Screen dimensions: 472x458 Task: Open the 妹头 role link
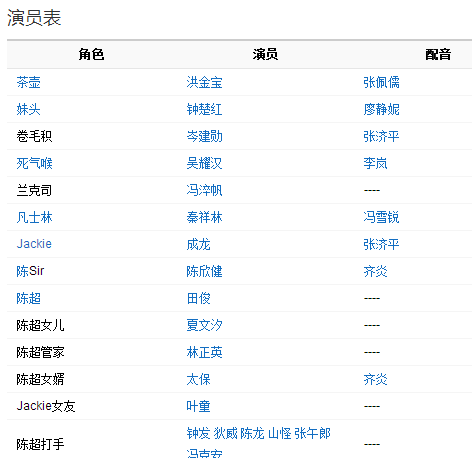coord(28,109)
